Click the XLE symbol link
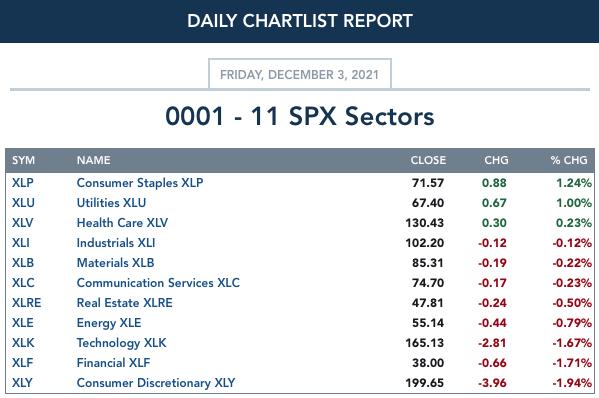599x398 pixels. tap(23, 323)
